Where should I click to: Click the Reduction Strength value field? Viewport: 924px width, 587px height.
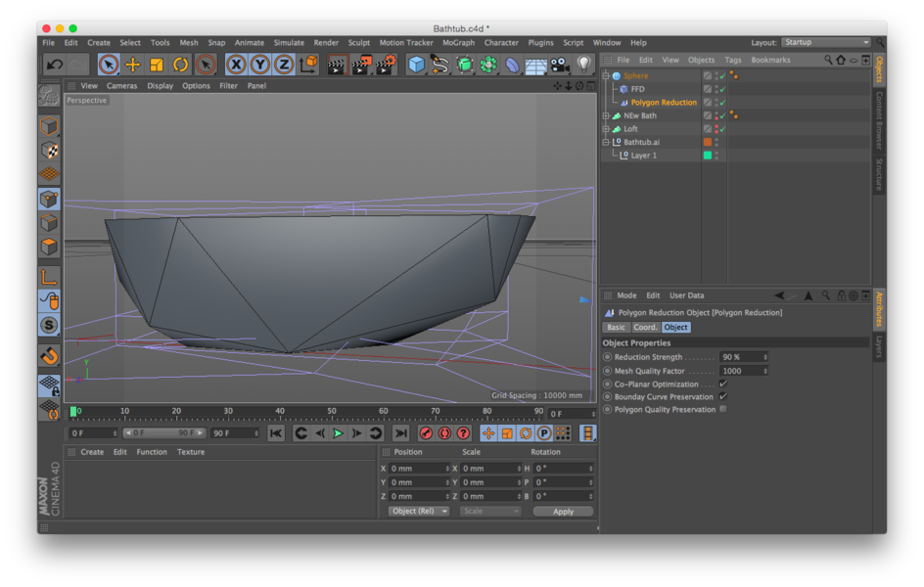coord(740,357)
